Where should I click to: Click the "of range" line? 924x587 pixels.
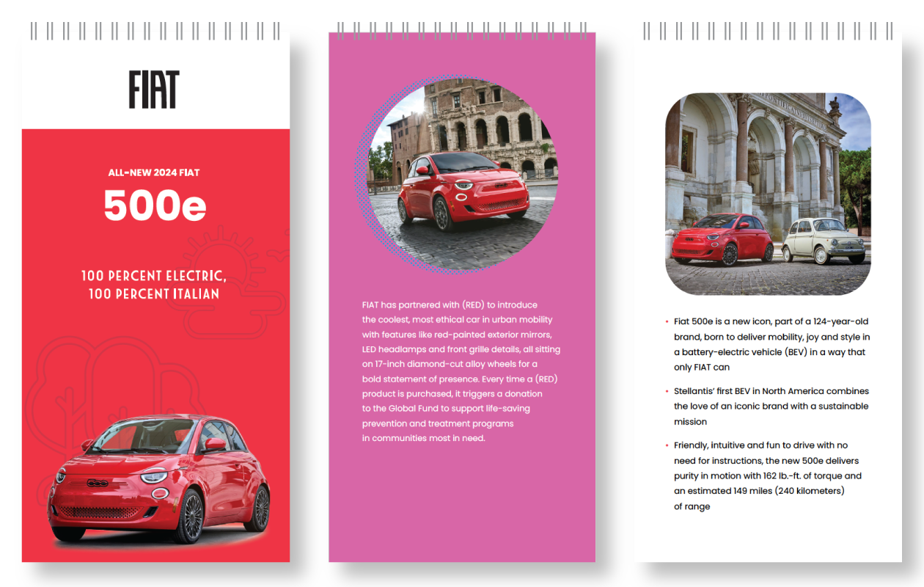tap(692, 506)
